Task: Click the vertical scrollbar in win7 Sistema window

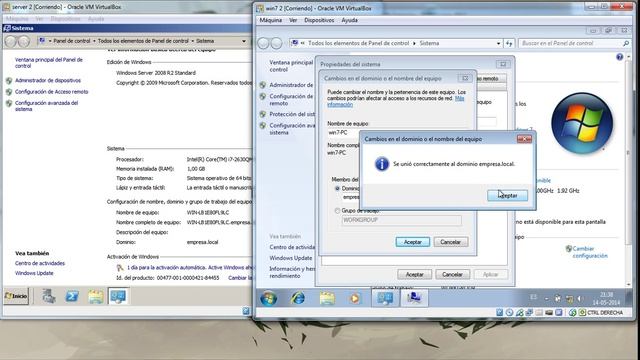Action: point(629,169)
